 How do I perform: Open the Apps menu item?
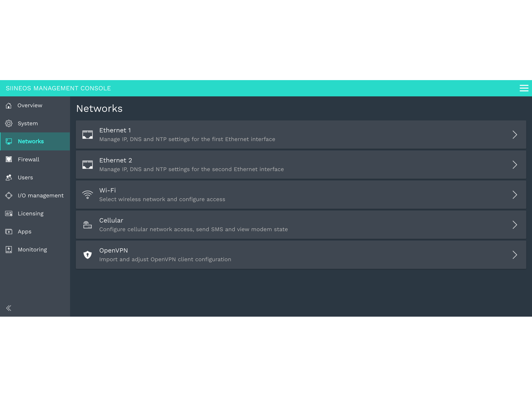(35, 232)
